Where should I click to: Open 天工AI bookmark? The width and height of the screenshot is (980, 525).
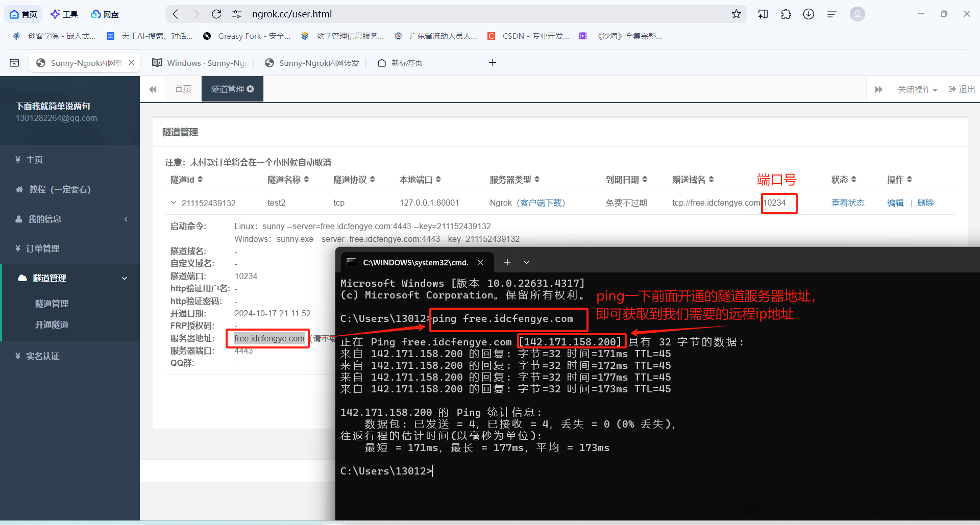[150, 36]
